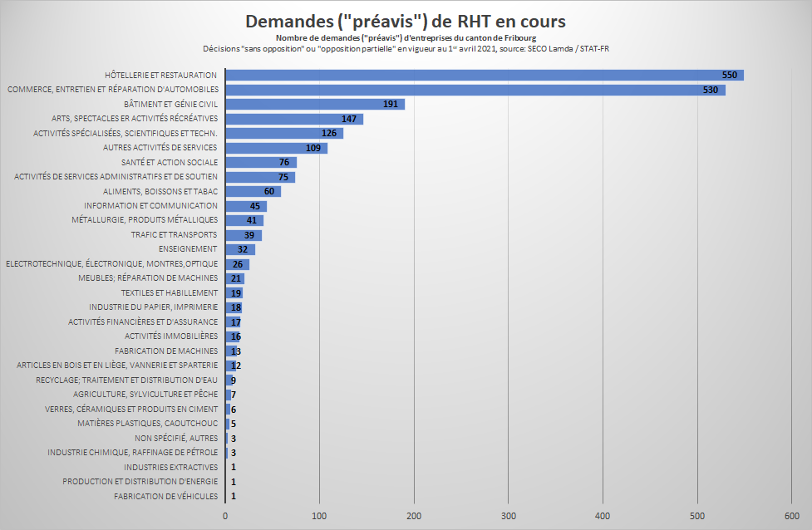Click the chart title "Demandes de RHT en cours"
This screenshot has width=812, height=530.
(406, 21)
